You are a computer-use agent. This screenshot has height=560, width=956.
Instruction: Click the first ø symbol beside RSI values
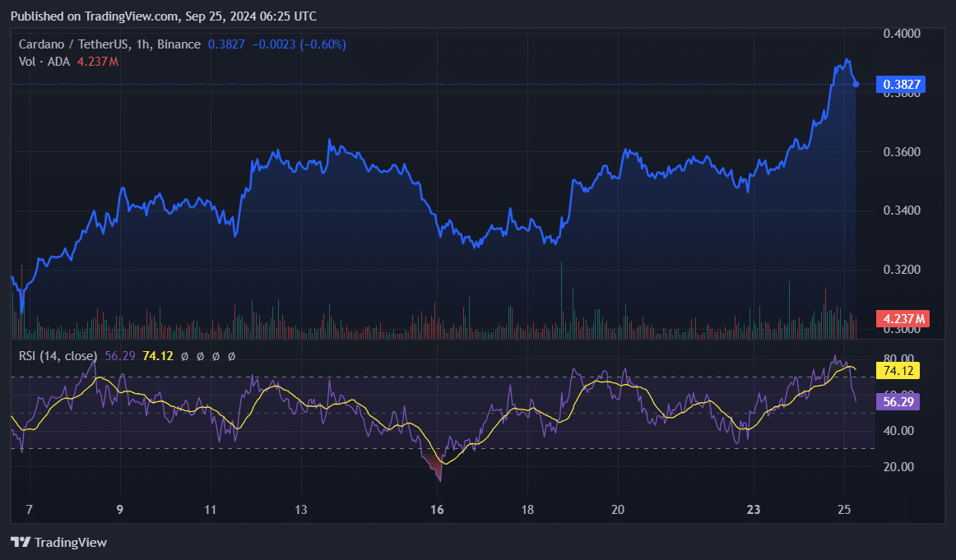point(185,357)
